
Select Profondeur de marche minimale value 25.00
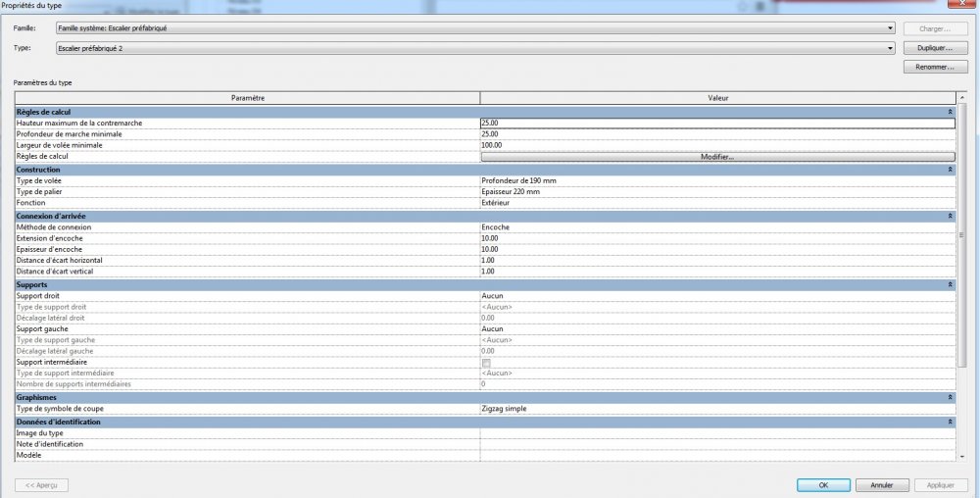[x=717, y=134]
